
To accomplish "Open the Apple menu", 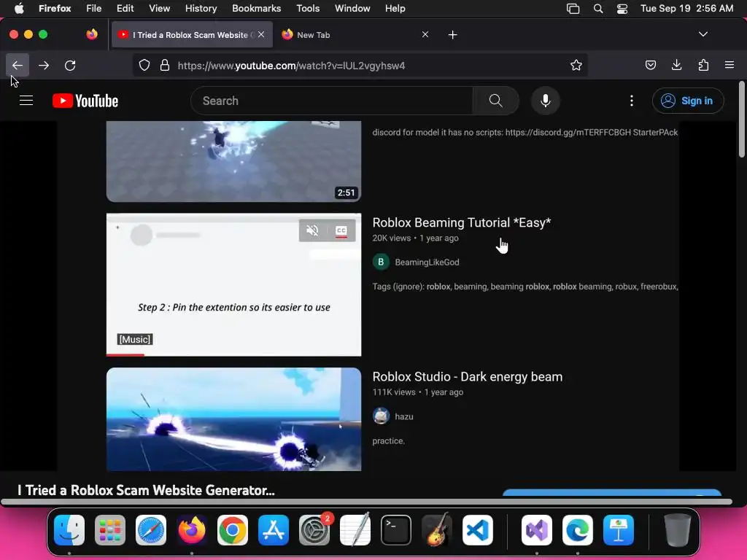I will pyautogui.click(x=19, y=8).
